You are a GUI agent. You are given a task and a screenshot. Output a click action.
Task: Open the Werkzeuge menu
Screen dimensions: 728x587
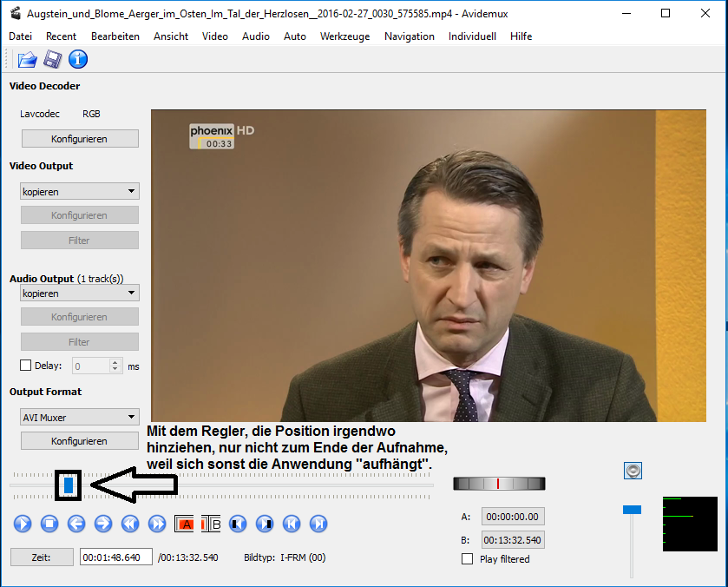tap(344, 36)
